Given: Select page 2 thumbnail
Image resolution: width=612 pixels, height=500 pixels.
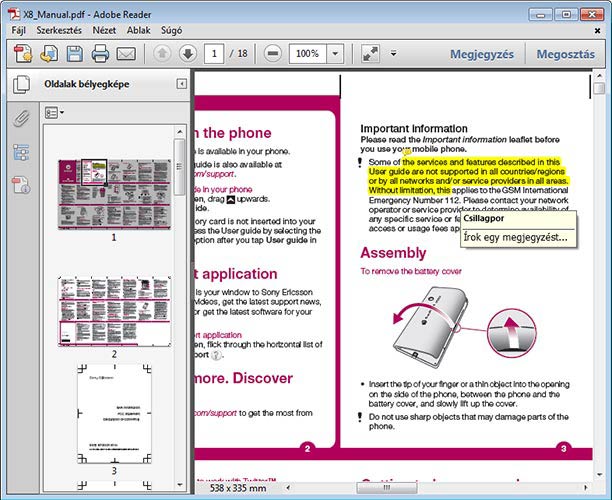Looking at the screenshot, I should tap(114, 311).
